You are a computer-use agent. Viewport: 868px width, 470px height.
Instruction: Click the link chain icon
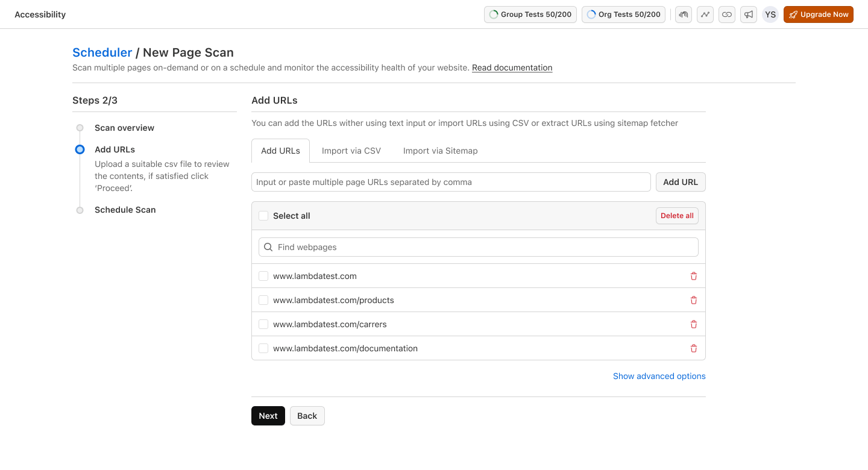(x=726, y=14)
